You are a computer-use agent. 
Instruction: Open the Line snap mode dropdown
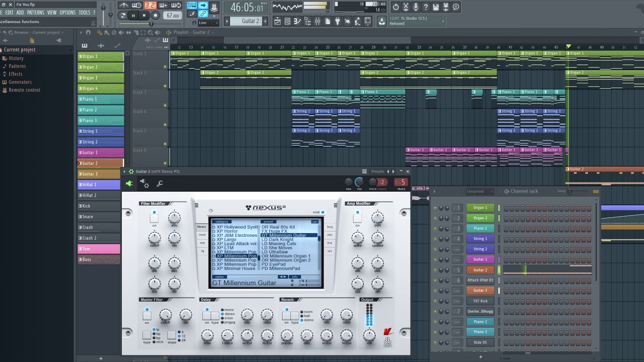[209, 23]
